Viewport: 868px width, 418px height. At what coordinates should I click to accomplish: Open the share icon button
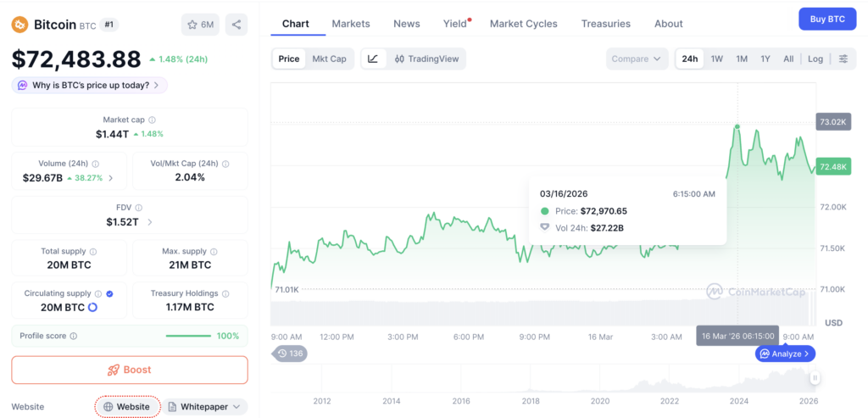pos(236,25)
